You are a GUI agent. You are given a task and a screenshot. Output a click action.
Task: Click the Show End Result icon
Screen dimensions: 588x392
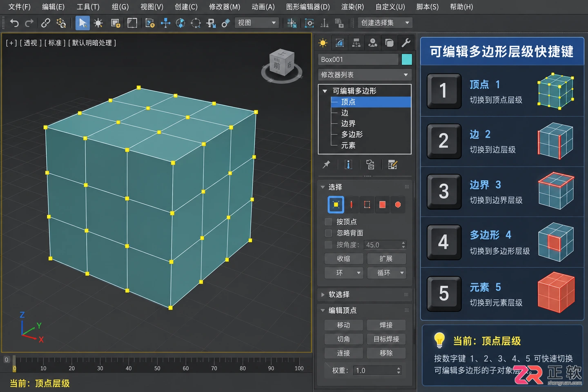click(x=348, y=165)
